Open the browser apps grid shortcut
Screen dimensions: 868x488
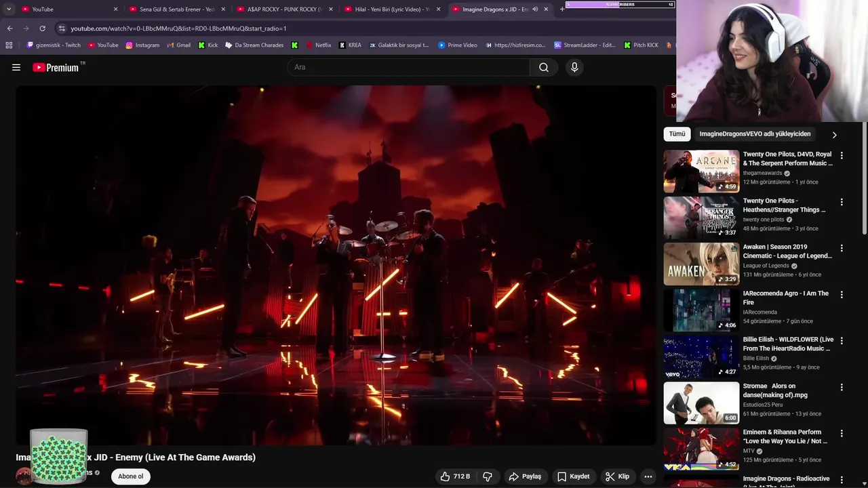[9, 45]
